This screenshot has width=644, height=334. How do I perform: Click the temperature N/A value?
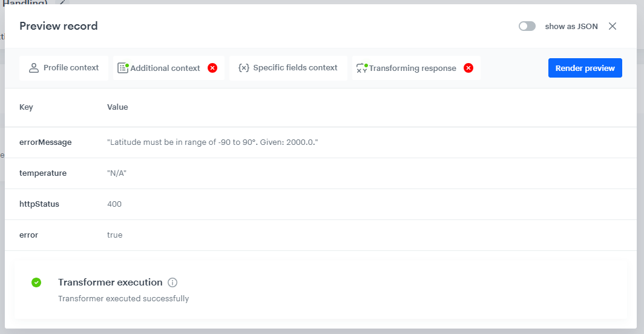click(117, 173)
